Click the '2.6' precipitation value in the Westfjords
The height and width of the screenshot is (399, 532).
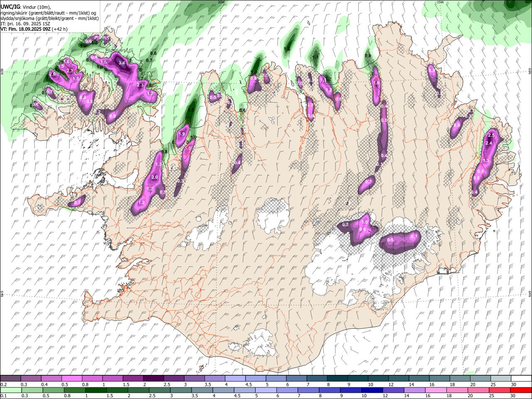click(x=52, y=74)
